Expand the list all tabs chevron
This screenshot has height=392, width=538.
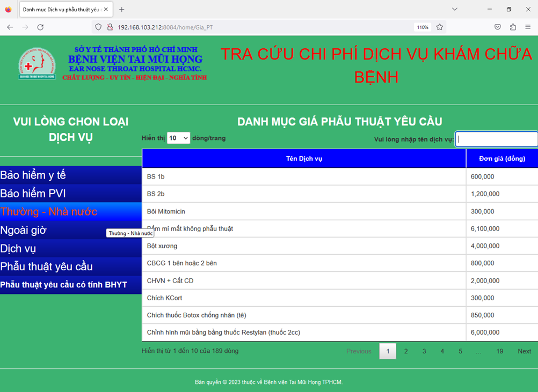[x=455, y=10]
